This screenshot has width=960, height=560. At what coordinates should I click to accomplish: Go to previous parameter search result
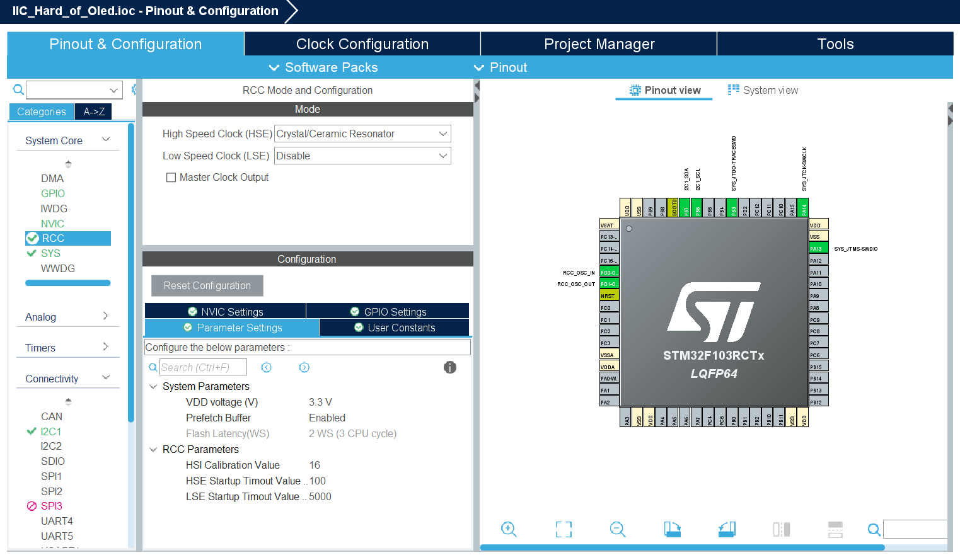(x=267, y=367)
